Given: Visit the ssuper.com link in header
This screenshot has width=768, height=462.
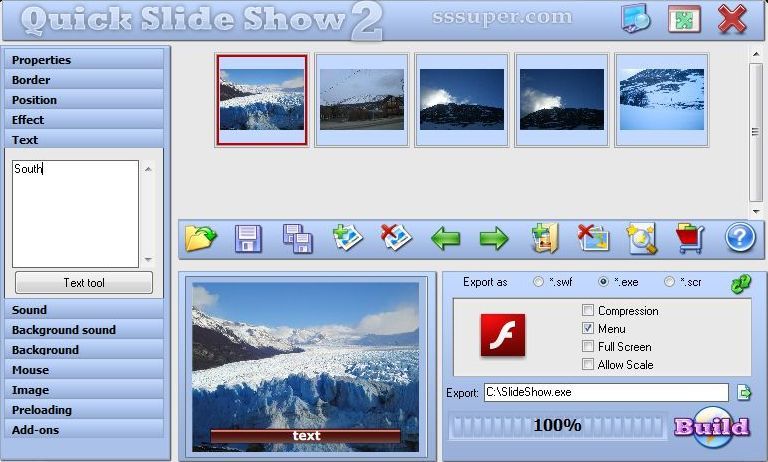Looking at the screenshot, I should click(502, 17).
